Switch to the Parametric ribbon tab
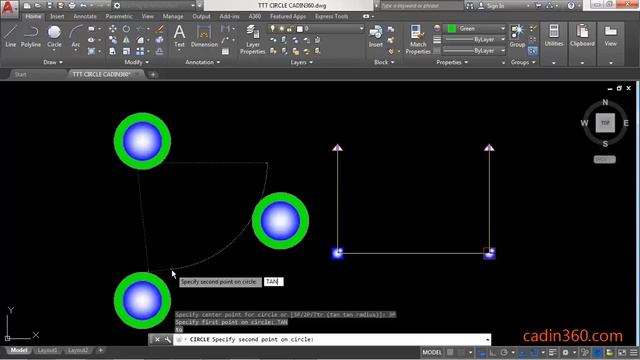The height and width of the screenshot is (360, 640). [119, 16]
